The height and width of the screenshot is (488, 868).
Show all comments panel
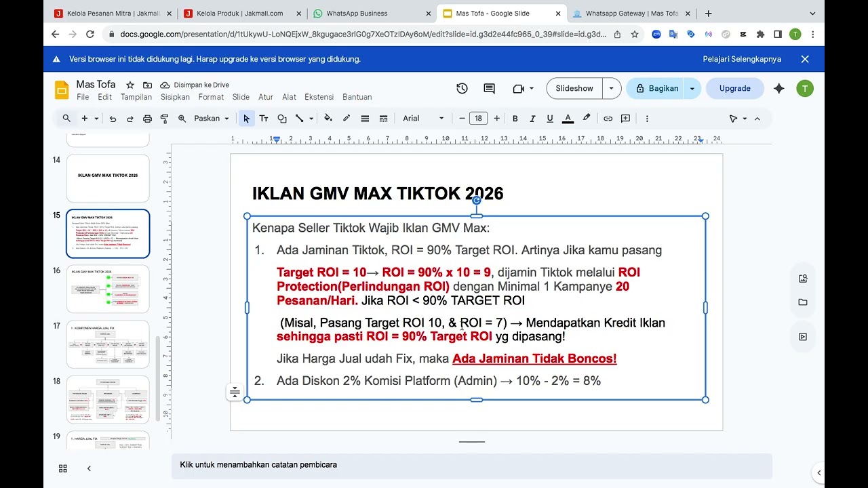coord(489,88)
